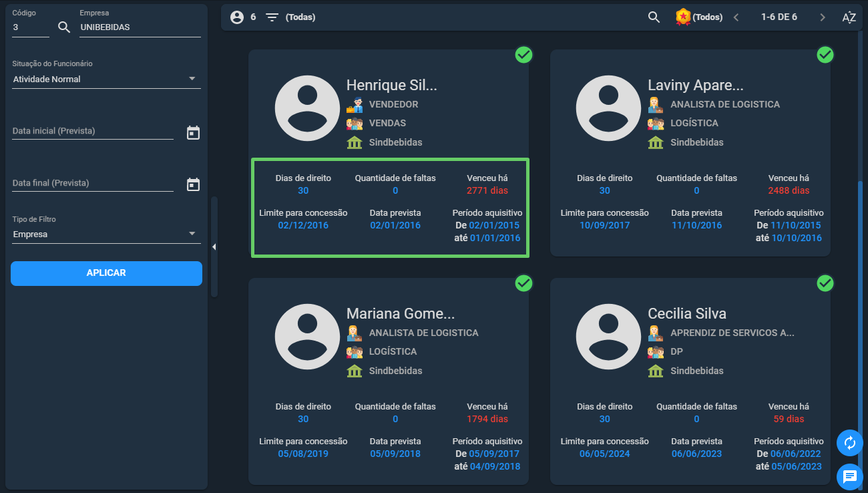Image resolution: width=868 pixels, height=493 pixels.
Task: Click the refresh floating button
Action: (x=850, y=443)
